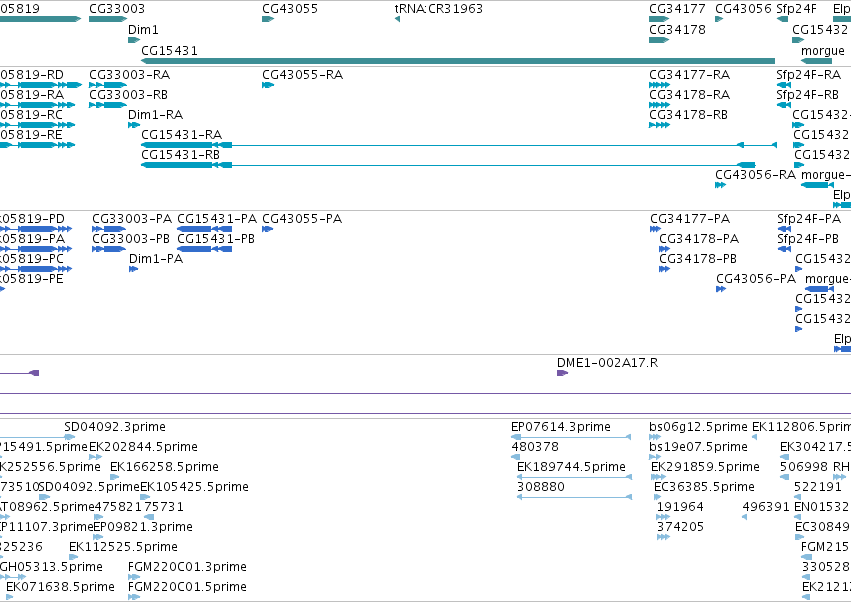Click transcript CG15431-RB label
This screenshot has width=851, height=602.
point(180,155)
